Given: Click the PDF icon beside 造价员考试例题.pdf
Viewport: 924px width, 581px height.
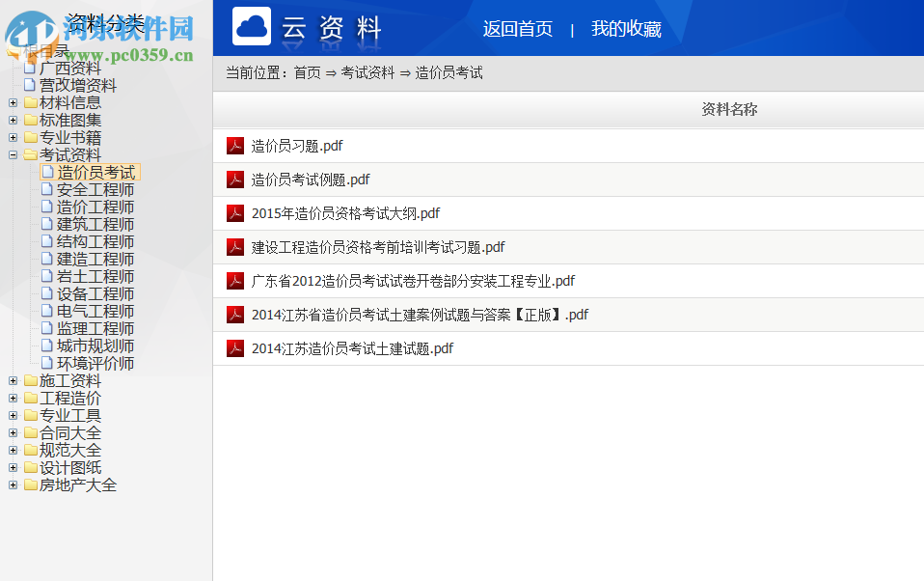Looking at the screenshot, I should pyautogui.click(x=235, y=179).
